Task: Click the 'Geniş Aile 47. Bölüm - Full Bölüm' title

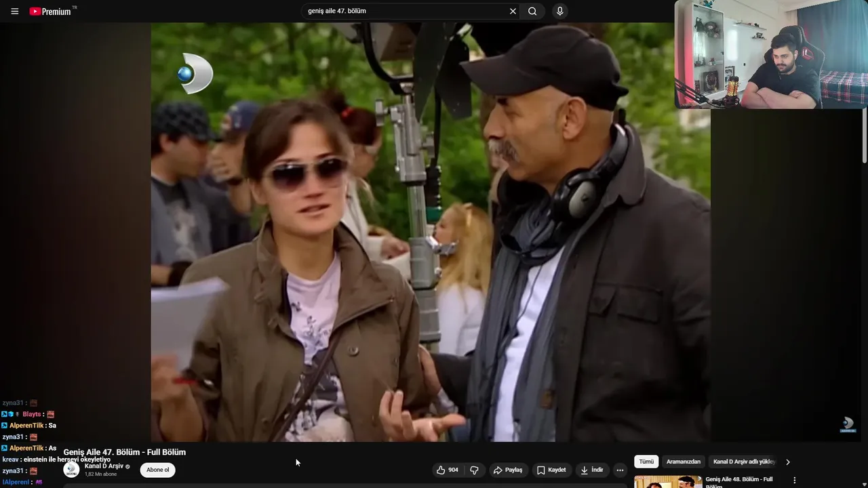Action: point(125,452)
